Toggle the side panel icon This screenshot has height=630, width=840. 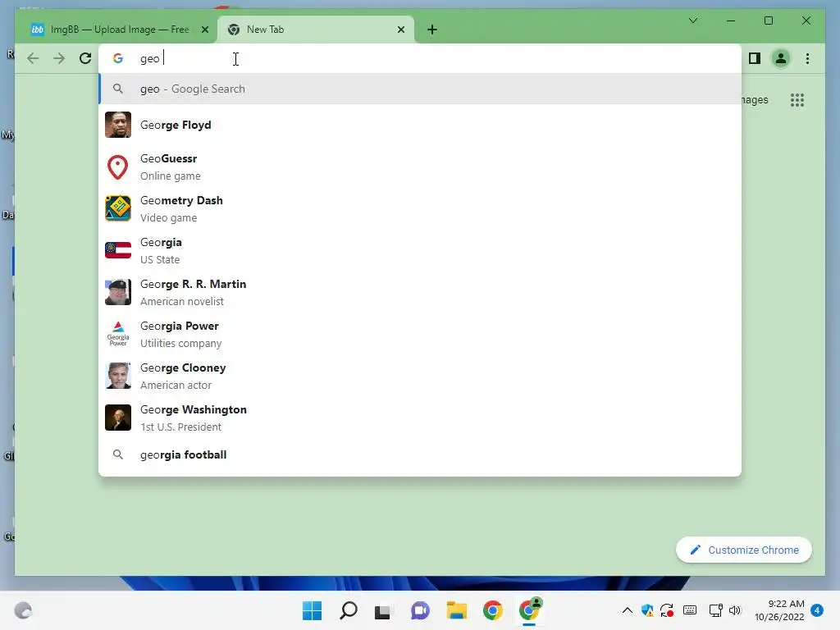point(755,58)
